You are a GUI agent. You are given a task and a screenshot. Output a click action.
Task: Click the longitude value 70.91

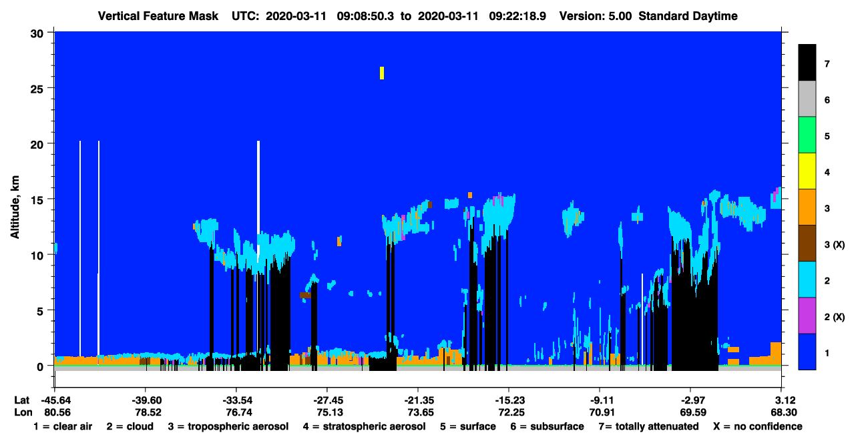point(603,412)
